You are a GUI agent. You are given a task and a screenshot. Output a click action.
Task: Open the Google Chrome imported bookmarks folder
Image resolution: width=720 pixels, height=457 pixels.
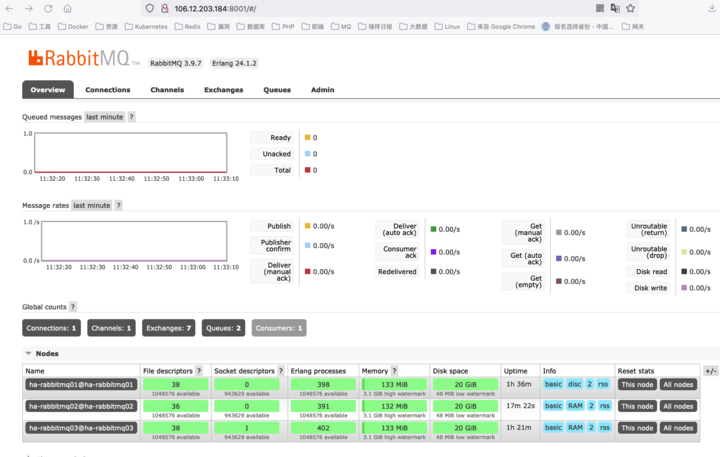coord(501,27)
